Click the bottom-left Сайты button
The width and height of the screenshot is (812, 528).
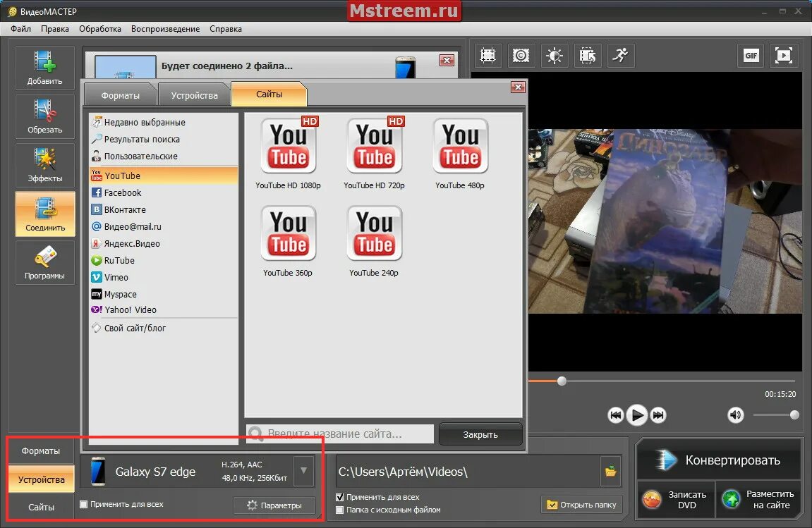pyautogui.click(x=41, y=508)
